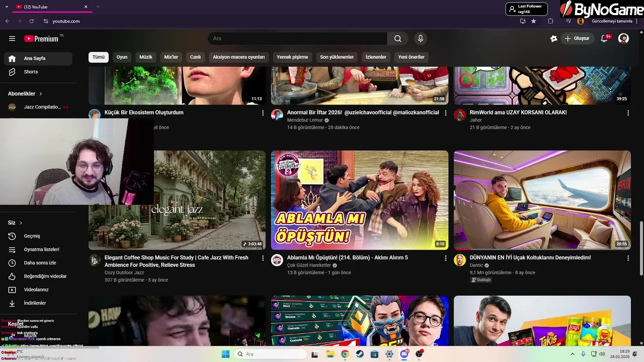
Task: Open options for Küçük Bir Ekosistem video
Action: (x=263, y=113)
